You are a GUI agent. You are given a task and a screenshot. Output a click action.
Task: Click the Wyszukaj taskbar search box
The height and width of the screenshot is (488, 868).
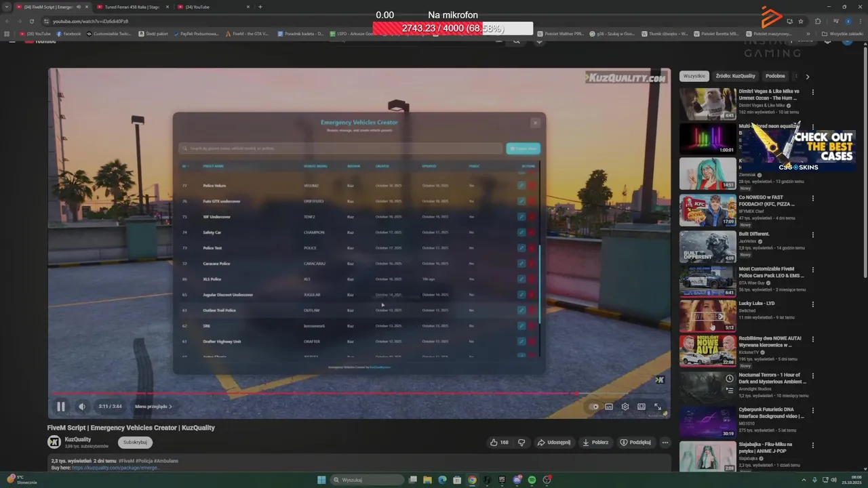(368, 480)
